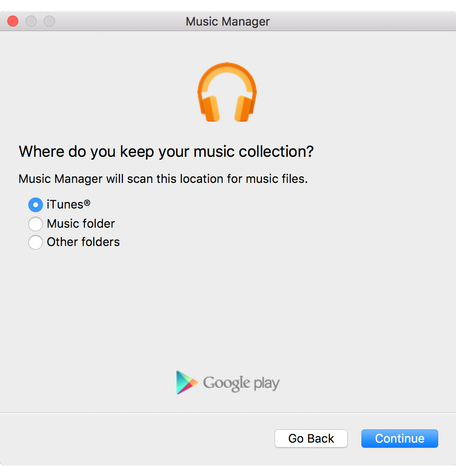Click the Other folders option label

pos(84,242)
